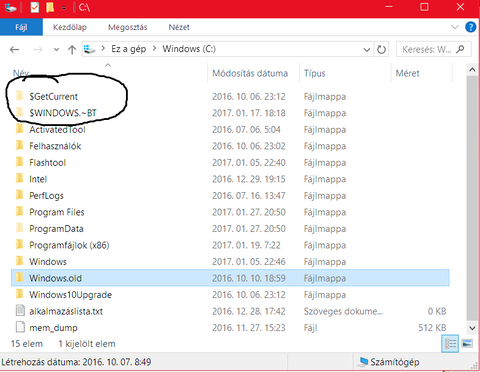Expand chevron after Ez a gép breadcrumb
Viewport: 480px width, 372px height.
[154, 49]
